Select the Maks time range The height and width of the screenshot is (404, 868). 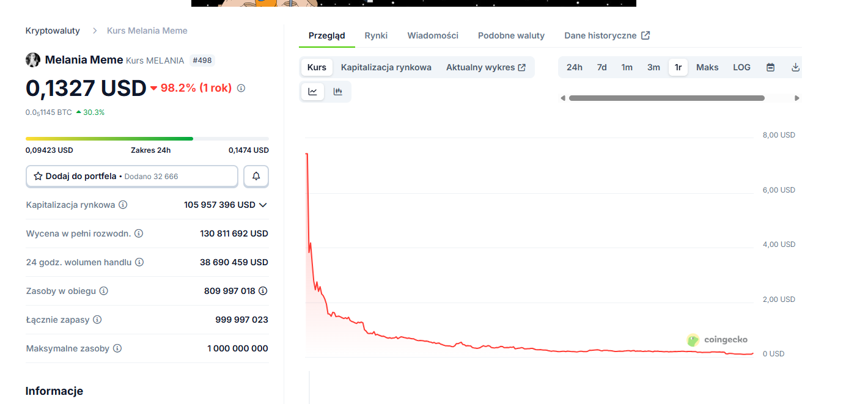click(x=707, y=67)
